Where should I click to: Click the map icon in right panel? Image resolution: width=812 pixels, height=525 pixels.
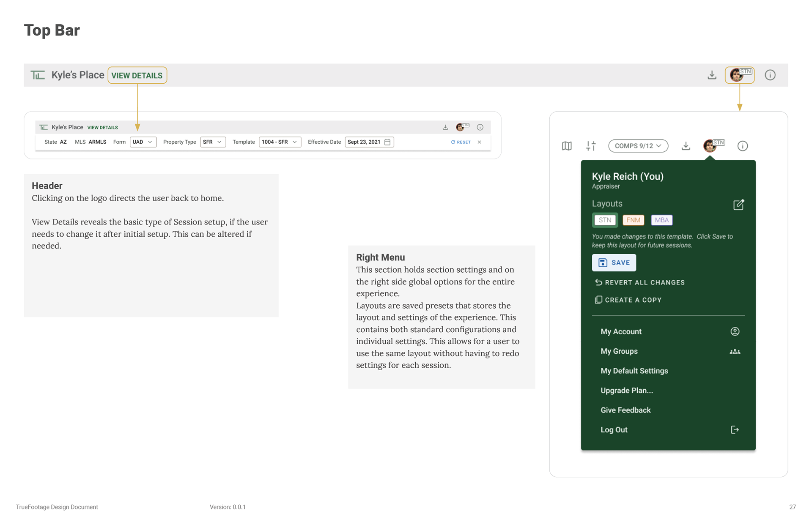point(567,146)
